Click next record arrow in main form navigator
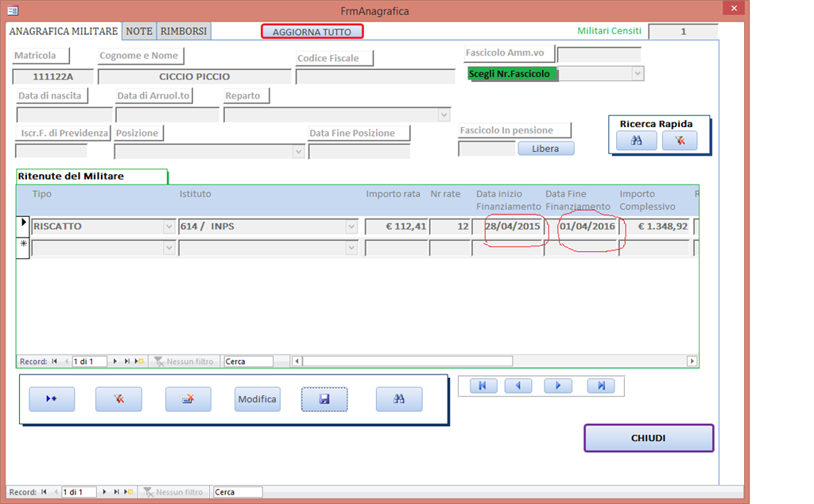 coord(104,492)
